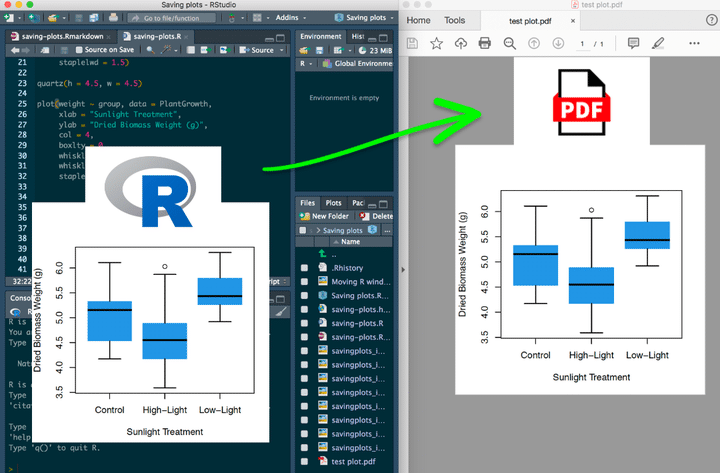Click the New Folder button
This screenshot has height=473, width=720.
click(324, 216)
